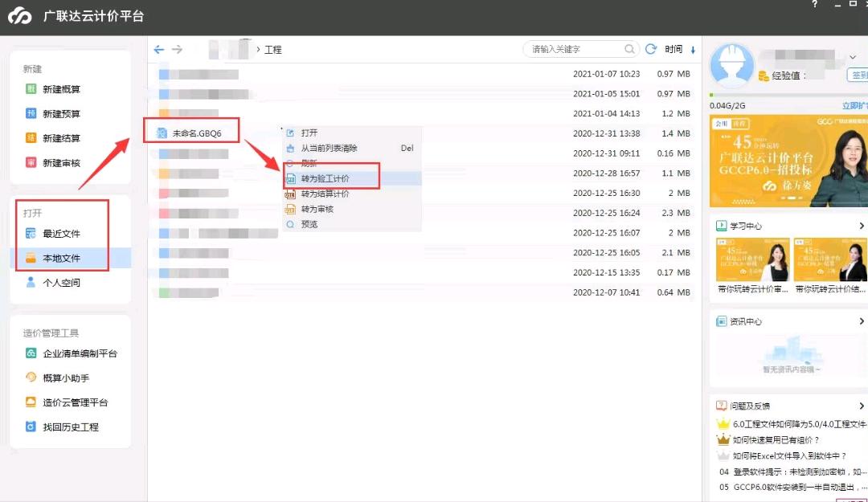Click the 新建审核 icon
Screen dimensions: 868x502
(x=31, y=162)
